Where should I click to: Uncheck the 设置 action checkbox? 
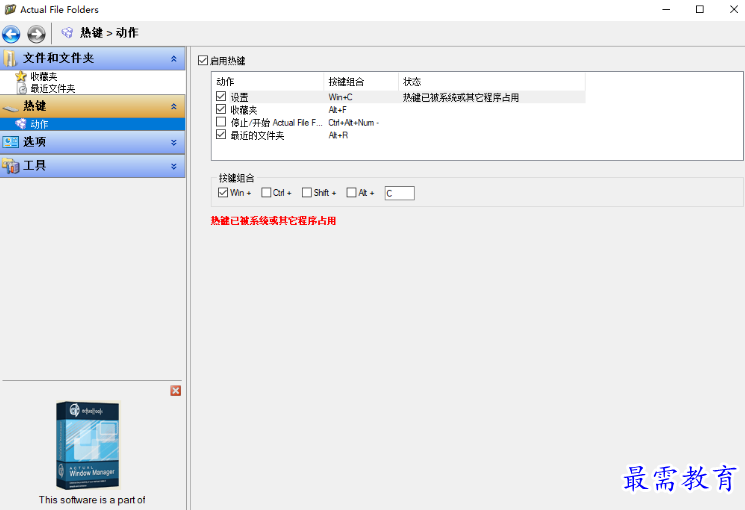pyautogui.click(x=221, y=96)
